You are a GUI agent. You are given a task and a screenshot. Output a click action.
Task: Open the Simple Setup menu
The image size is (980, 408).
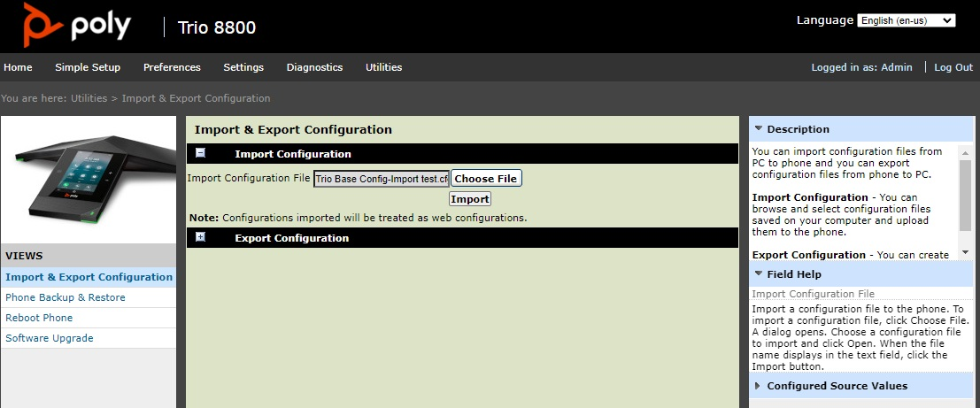pos(88,67)
